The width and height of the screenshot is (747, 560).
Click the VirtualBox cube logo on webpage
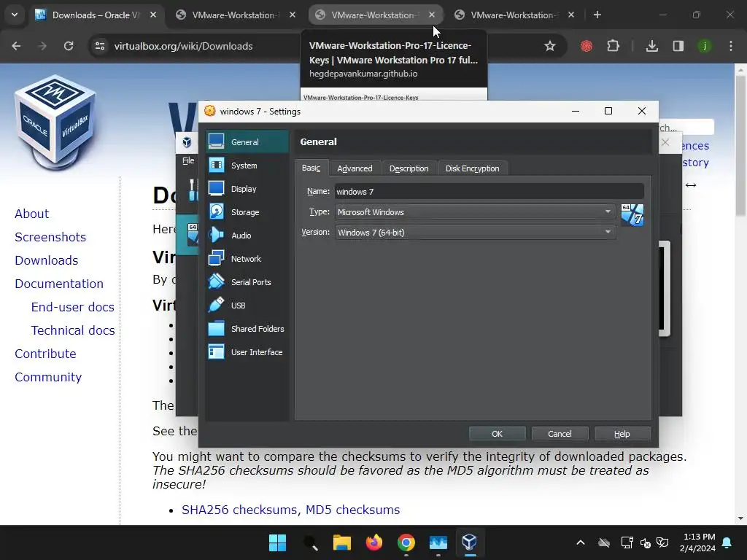point(55,122)
